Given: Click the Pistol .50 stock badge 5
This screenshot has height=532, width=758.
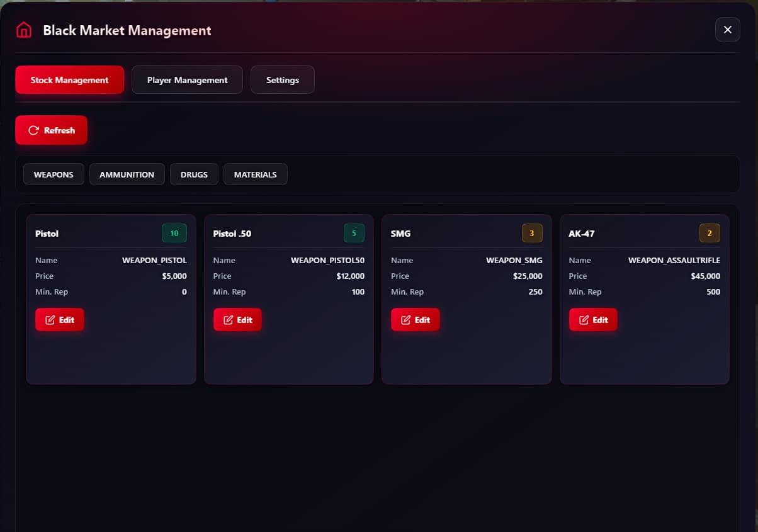Looking at the screenshot, I should click(x=354, y=234).
